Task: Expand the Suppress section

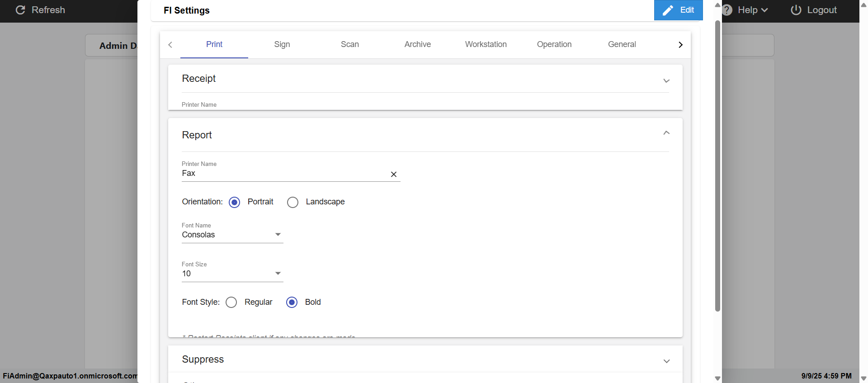Action: point(666,361)
